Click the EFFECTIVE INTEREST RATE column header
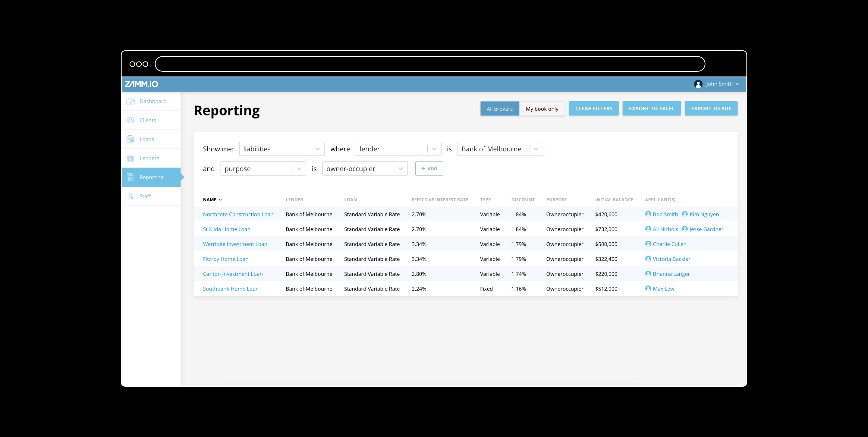Image resolution: width=868 pixels, height=437 pixels. [x=440, y=200]
